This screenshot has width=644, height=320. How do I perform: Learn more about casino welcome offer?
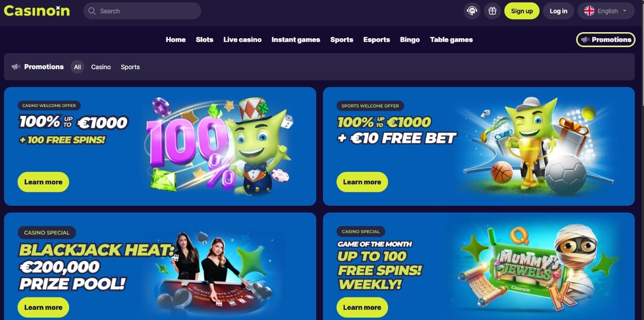(x=43, y=182)
